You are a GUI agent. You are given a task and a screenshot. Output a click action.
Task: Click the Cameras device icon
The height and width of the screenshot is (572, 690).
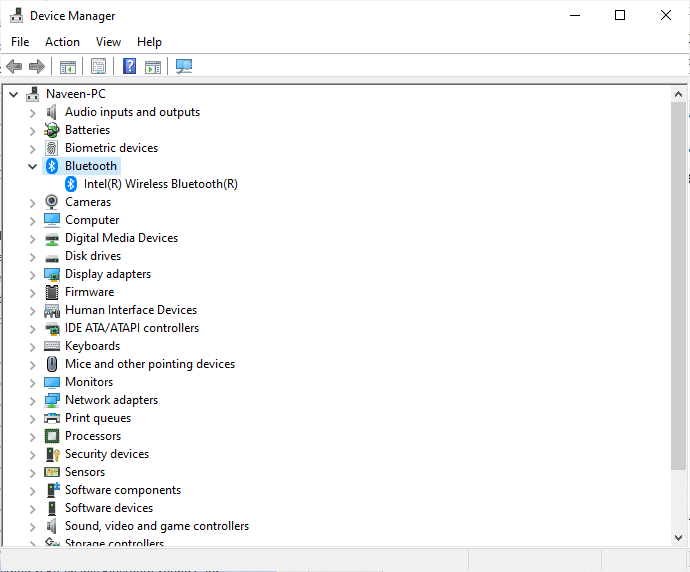[53, 202]
